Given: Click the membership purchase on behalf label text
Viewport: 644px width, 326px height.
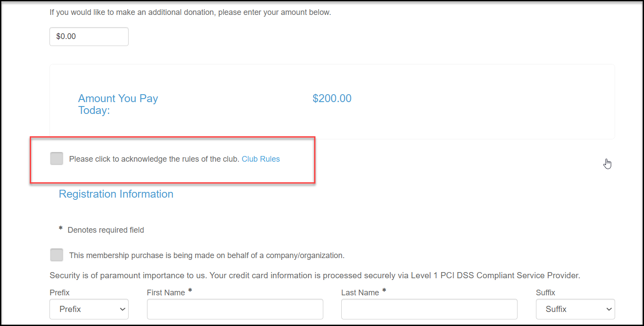Looking at the screenshot, I should click(207, 255).
